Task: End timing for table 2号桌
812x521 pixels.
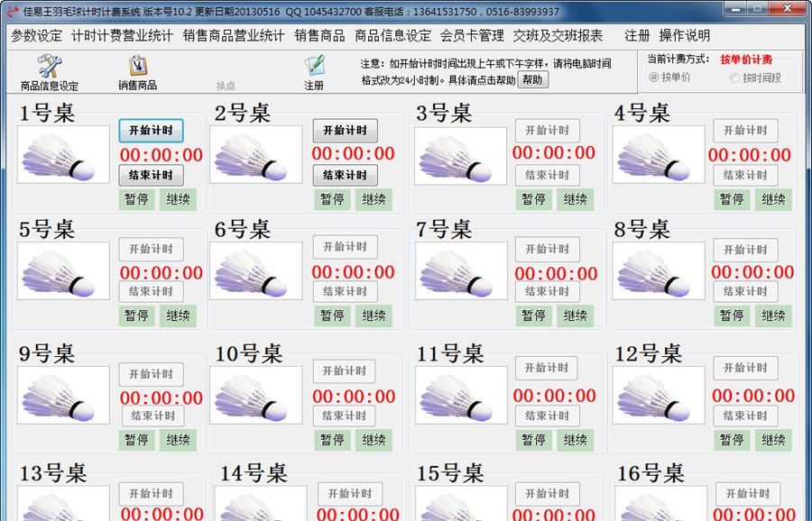Action: [x=345, y=176]
